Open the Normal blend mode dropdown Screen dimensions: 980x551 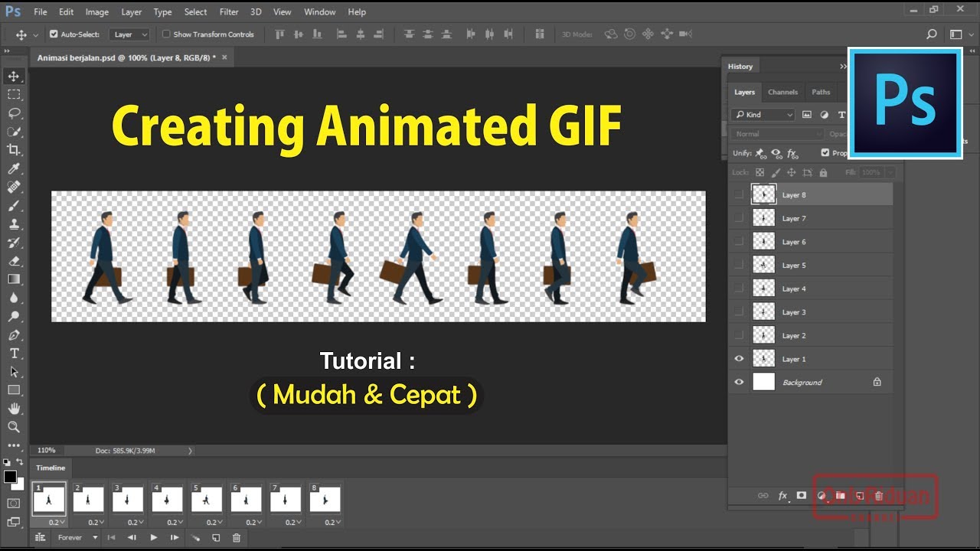pos(777,134)
